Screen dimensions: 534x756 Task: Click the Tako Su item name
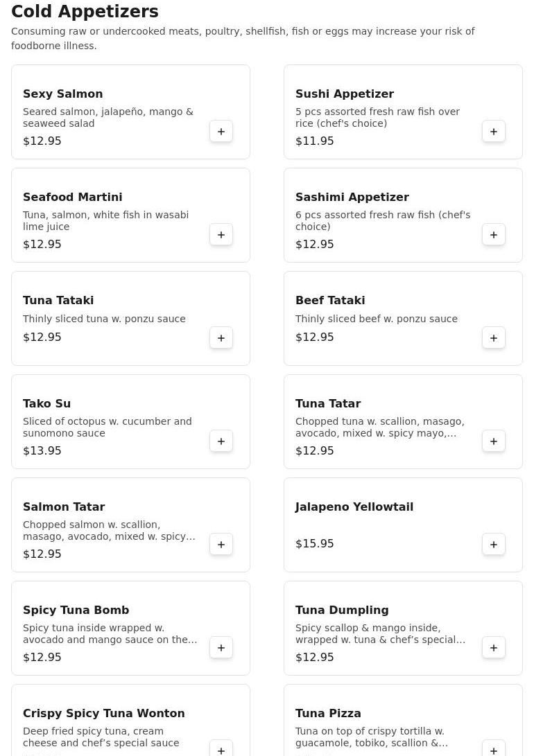coord(46,403)
